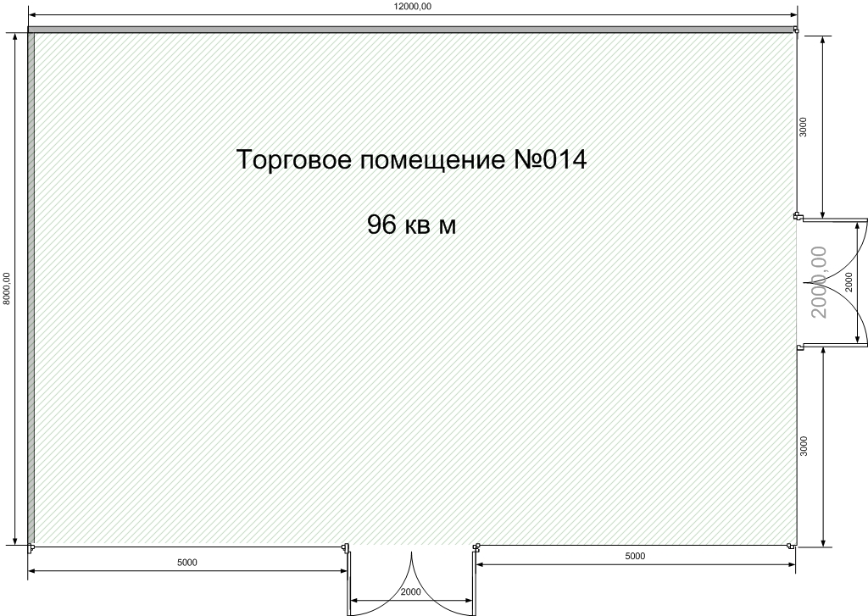Select the 2000 label under bottom door
The height and width of the screenshot is (616, 868).
coord(411,591)
